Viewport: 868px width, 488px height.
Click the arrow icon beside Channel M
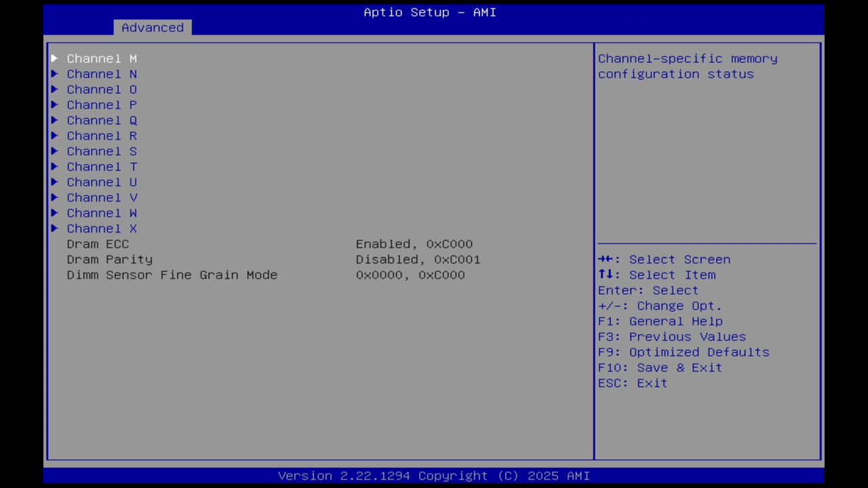(x=55, y=58)
